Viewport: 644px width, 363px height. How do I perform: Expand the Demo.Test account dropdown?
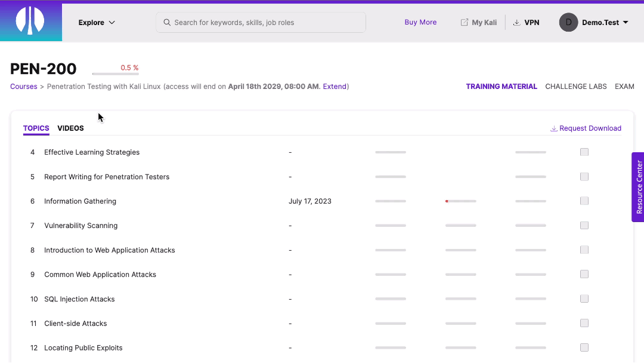625,22
